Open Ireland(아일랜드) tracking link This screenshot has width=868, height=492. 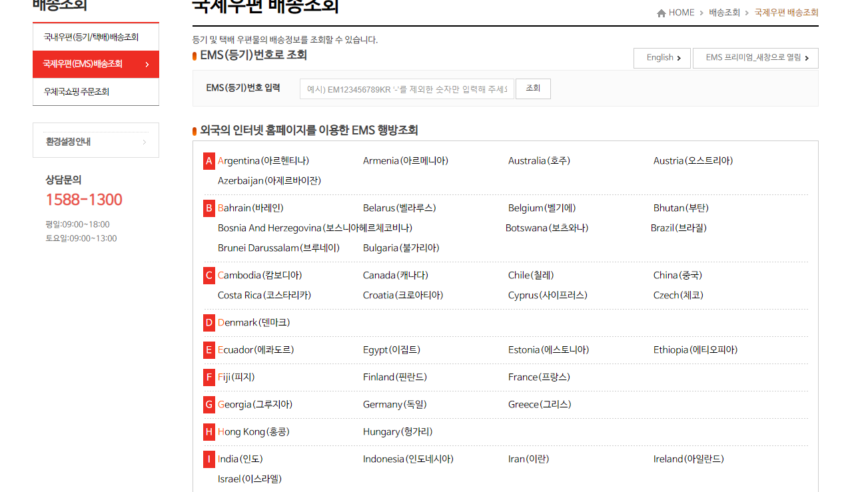pyautogui.click(x=689, y=459)
